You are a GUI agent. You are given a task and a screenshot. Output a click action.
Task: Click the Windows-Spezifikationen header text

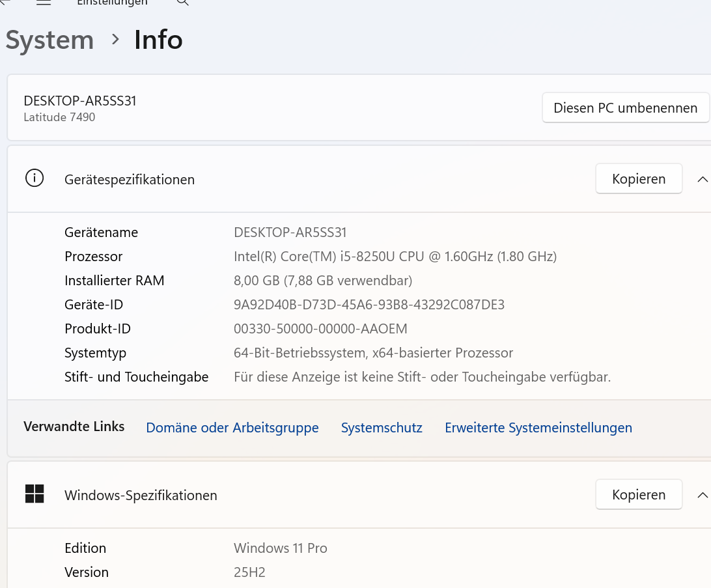[141, 495]
